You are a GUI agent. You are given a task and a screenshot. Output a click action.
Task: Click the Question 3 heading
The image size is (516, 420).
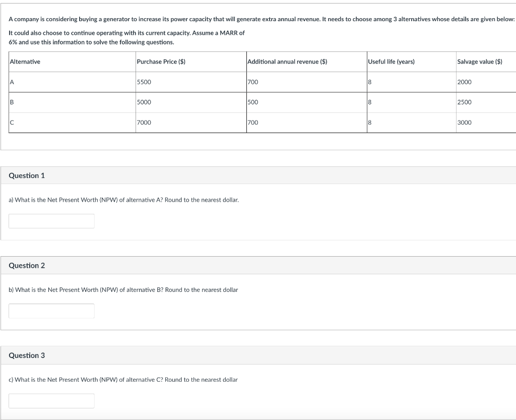click(x=27, y=355)
